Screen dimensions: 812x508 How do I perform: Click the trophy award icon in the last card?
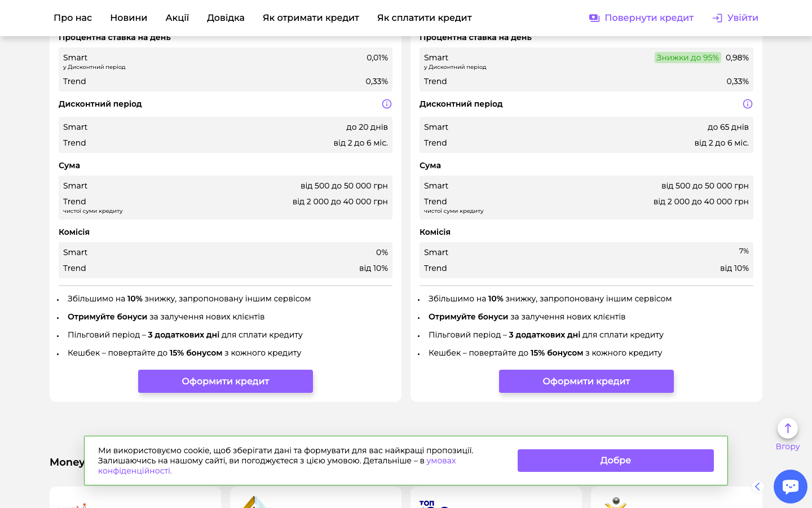click(x=616, y=502)
